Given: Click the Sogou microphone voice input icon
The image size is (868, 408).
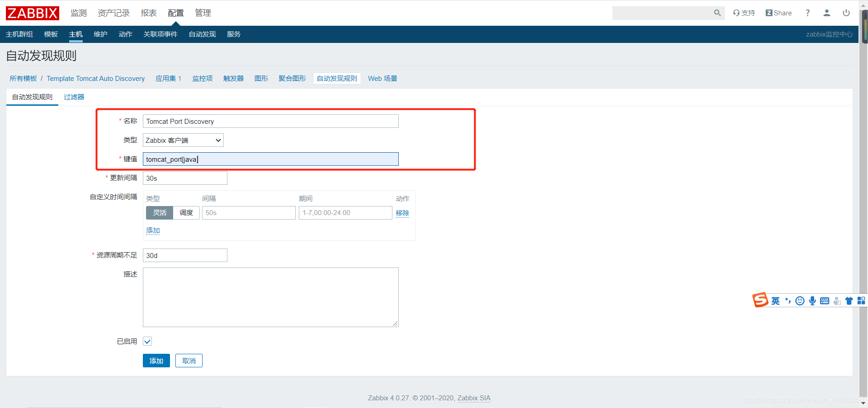Looking at the screenshot, I should coord(812,301).
